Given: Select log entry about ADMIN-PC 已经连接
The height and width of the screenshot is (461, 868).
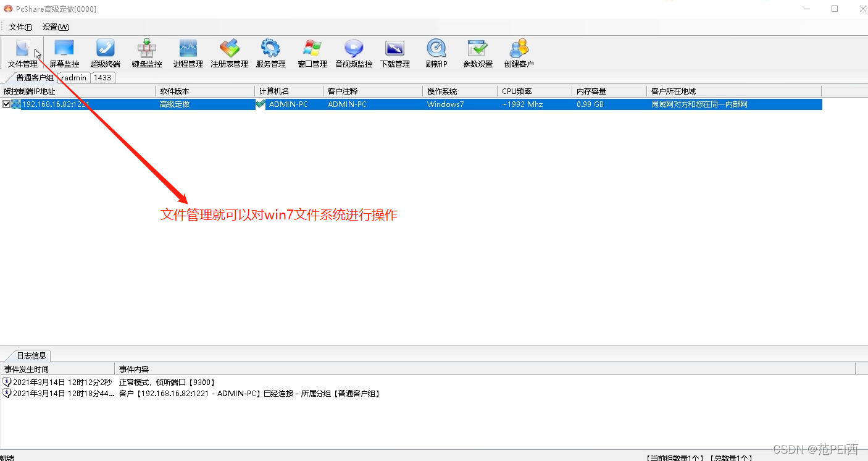Looking at the screenshot, I should point(249,393).
